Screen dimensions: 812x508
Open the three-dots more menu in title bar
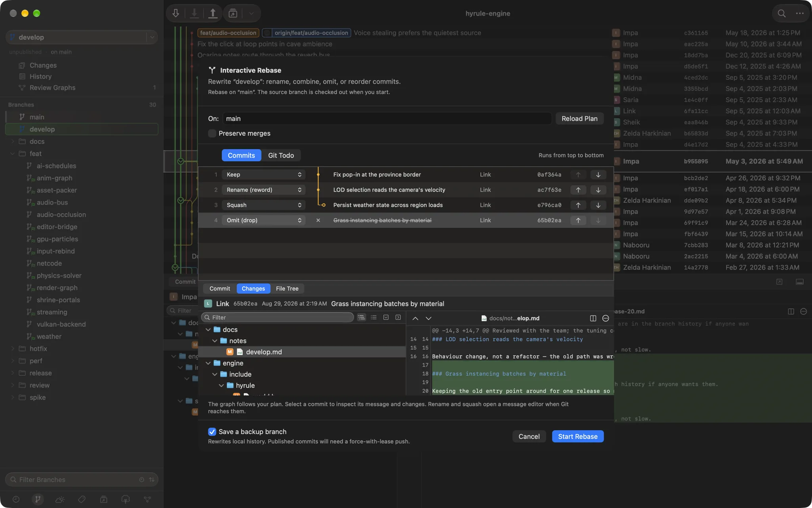click(800, 13)
